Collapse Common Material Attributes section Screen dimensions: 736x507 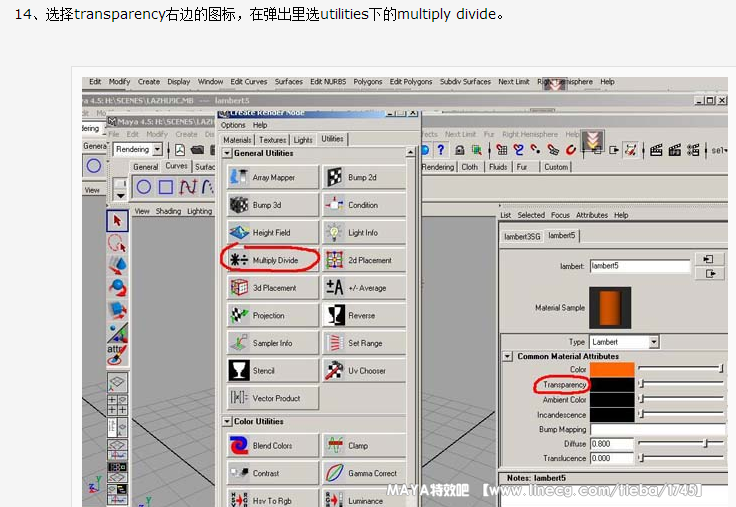pyautogui.click(x=508, y=356)
